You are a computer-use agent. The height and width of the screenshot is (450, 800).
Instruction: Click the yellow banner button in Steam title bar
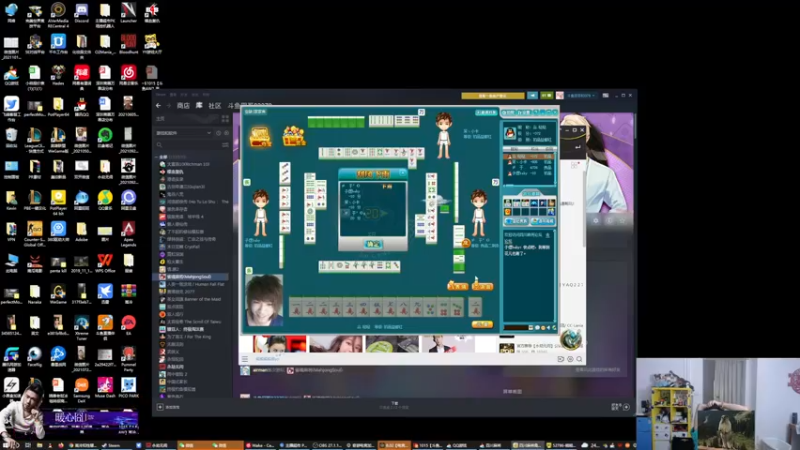(493, 95)
